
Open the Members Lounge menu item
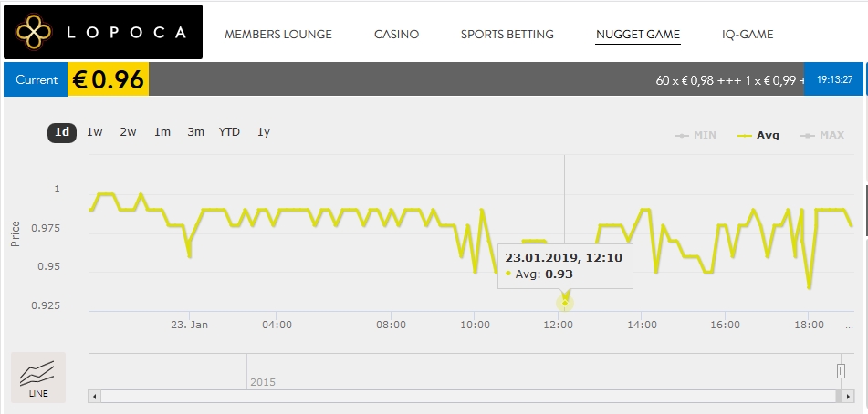[x=278, y=35]
